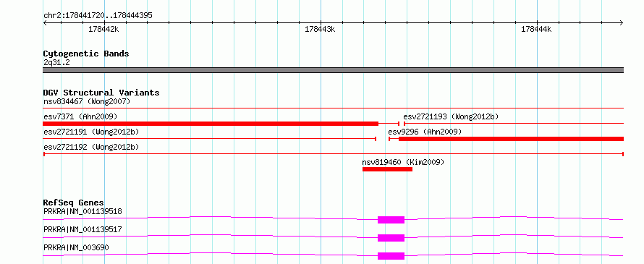This screenshot has height=264, width=644.
Task: Click the 178442k ruler tick label
Action: click(x=103, y=29)
